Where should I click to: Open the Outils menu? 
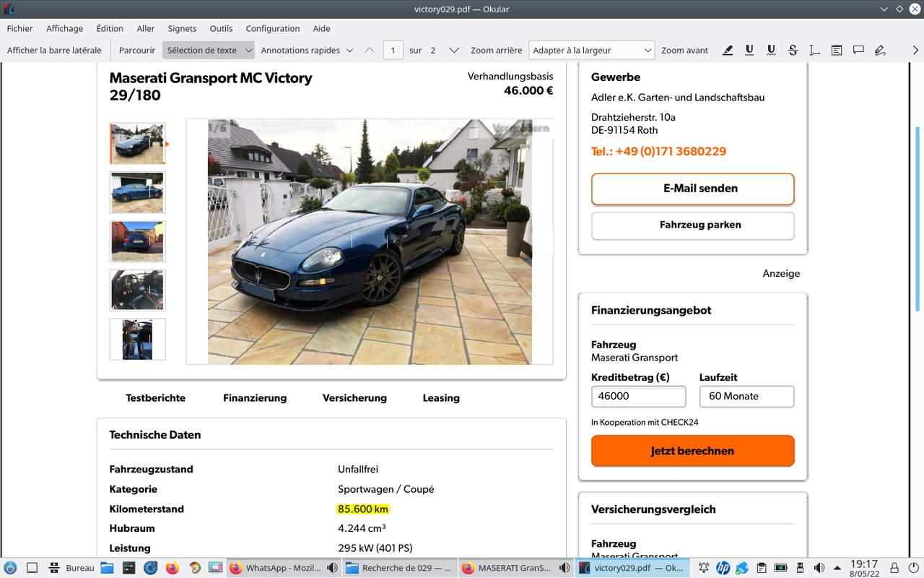coord(221,29)
